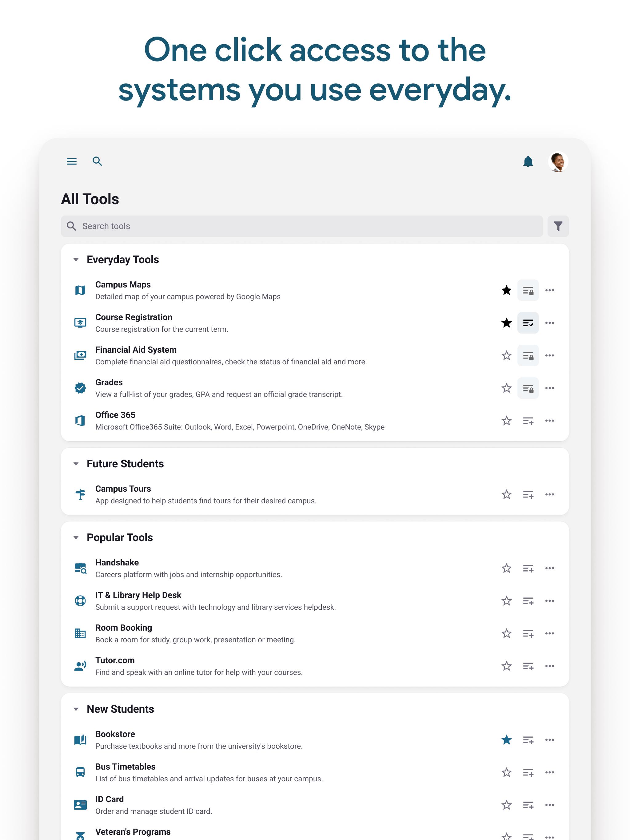The height and width of the screenshot is (840, 630).
Task: Click Course Registration list-check icon
Action: pyautogui.click(x=528, y=323)
